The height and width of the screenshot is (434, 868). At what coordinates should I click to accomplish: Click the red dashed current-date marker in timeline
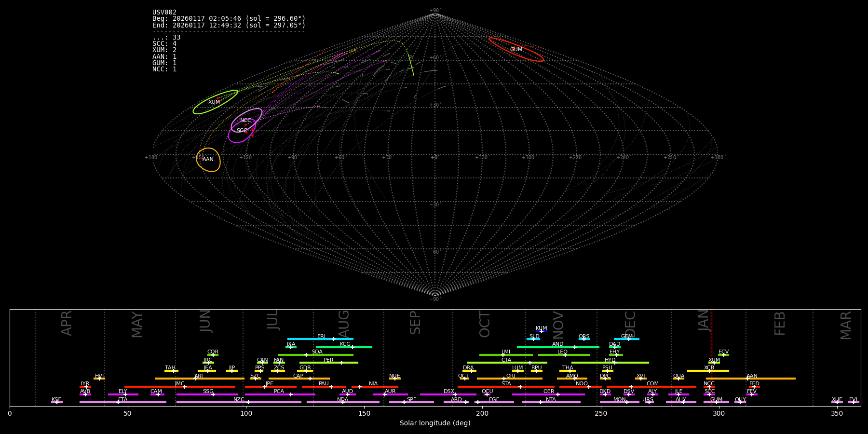coord(711,357)
